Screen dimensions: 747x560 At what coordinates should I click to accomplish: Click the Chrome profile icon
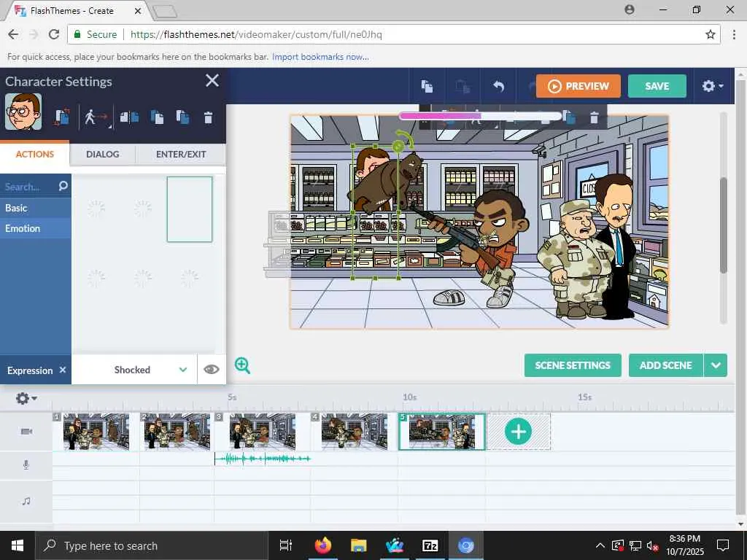pyautogui.click(x=630, y=9)
